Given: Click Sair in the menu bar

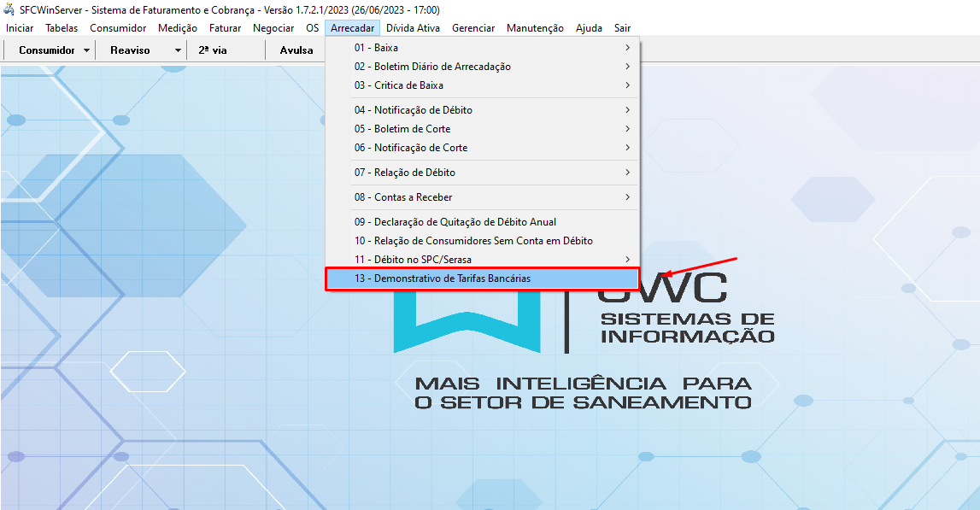Looking at the screenshot, I should tap(622, 28).
